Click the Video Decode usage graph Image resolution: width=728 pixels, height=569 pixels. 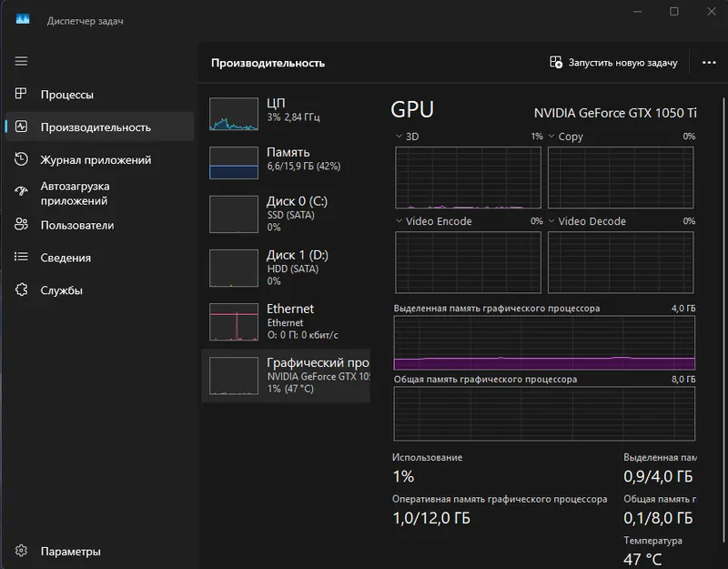coord(621,262)
